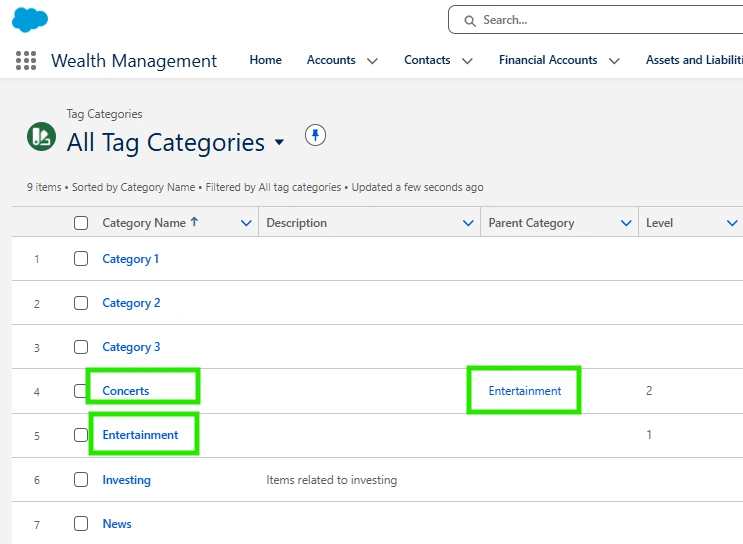Open the Description column actions menu
743x544 pixels.
(x=468, y=223)
